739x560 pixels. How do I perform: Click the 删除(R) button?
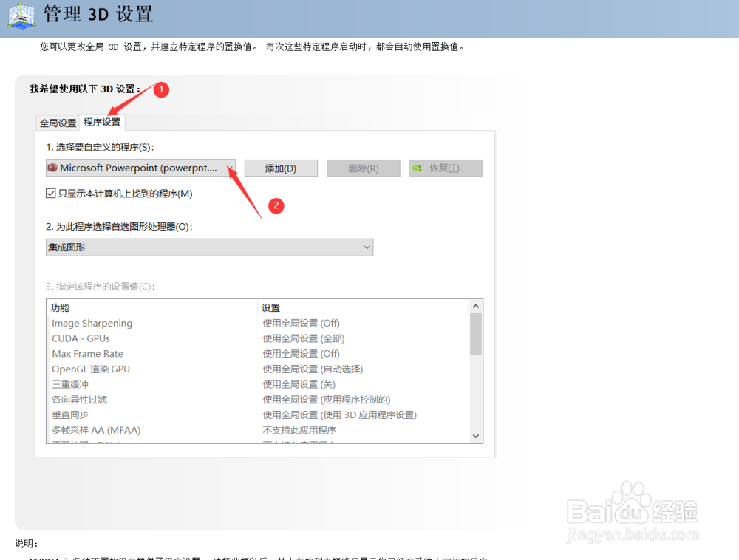point(364,168)
